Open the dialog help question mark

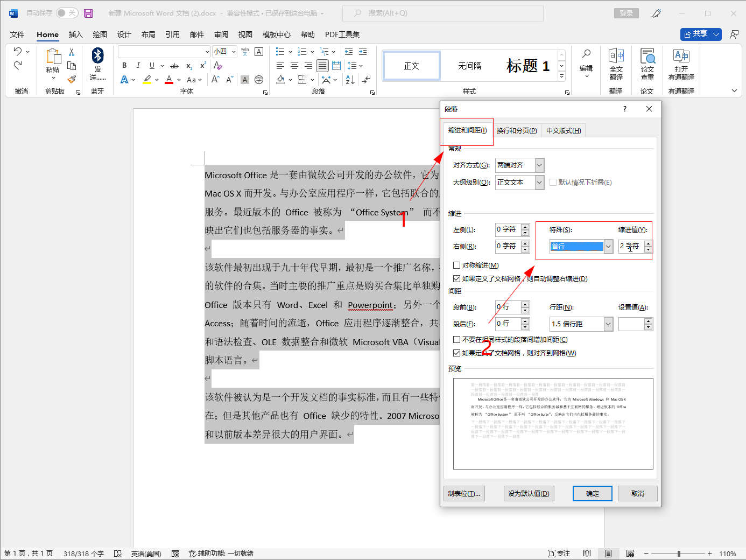pos(625,109)
